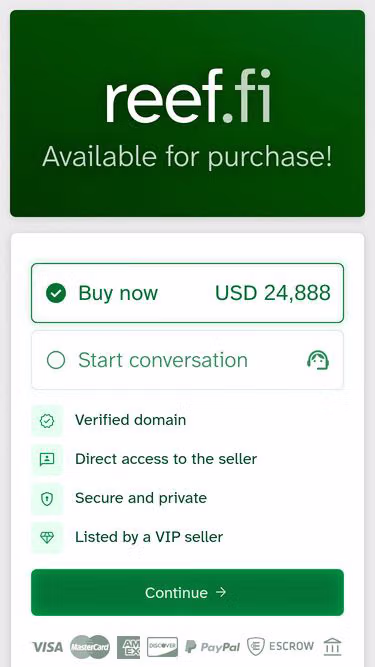Viewport: 375px width, 667px height.
Task: Click the MasterCard payment logo
Action: click(90, 647)
